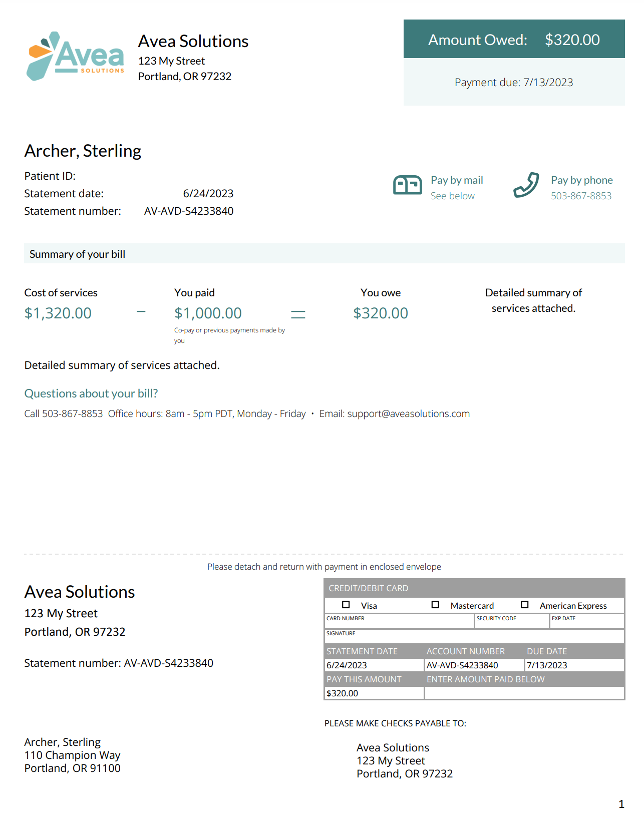Click the Patient ID: label
Image resolution: width=644 pixels, height=836 pixels.
(x=50, y=176)
